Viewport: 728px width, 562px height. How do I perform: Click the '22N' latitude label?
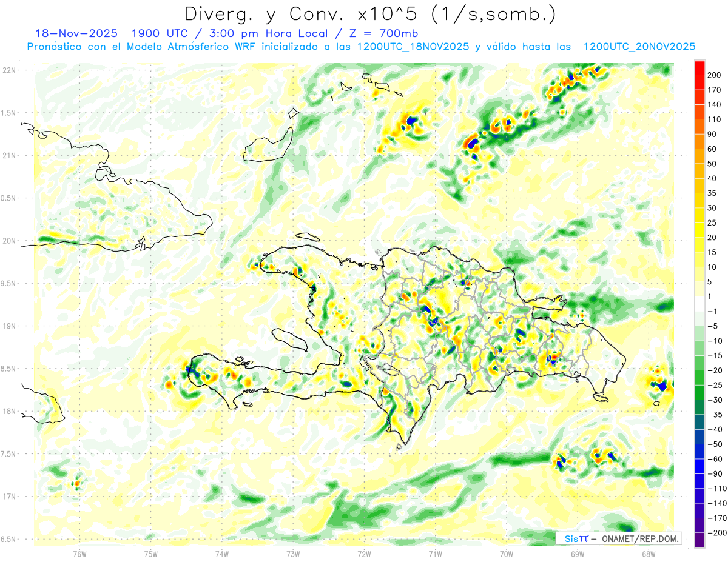click(8, 70)
